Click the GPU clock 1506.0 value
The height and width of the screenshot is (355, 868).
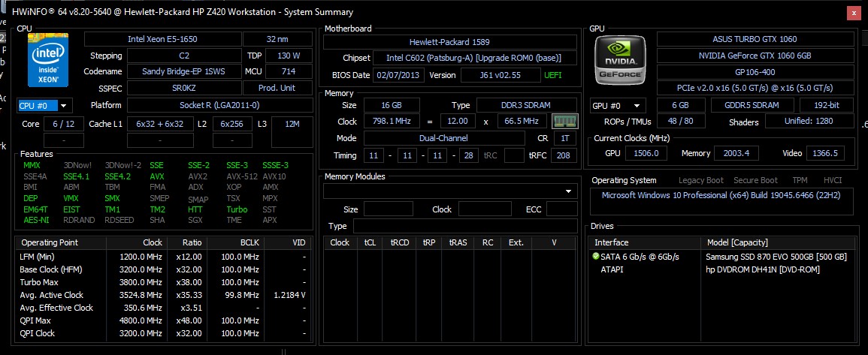tap(646, 153)
